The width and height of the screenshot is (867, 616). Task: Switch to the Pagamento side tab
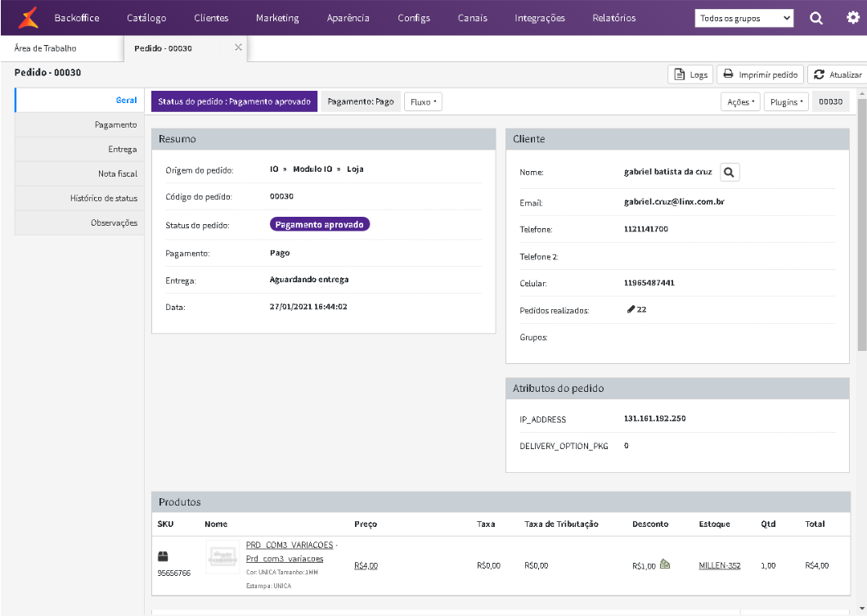click(x=115, y=124)
